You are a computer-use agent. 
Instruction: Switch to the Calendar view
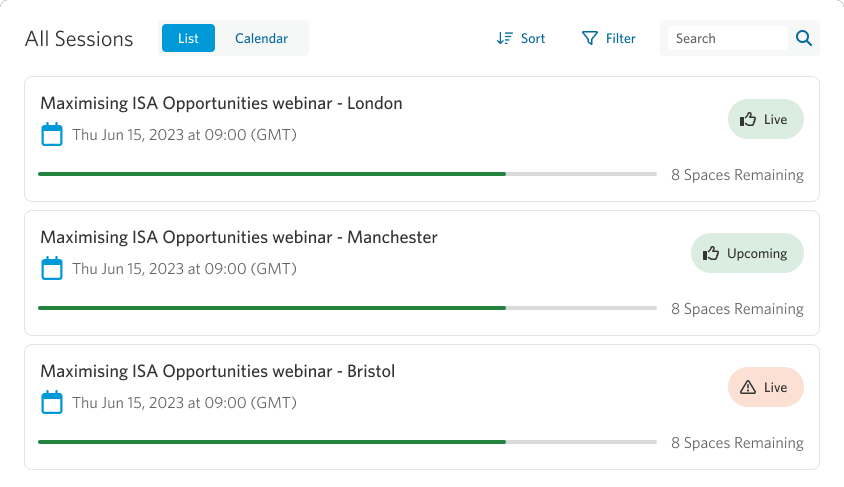pyautogui.click(x=261, y=38)
